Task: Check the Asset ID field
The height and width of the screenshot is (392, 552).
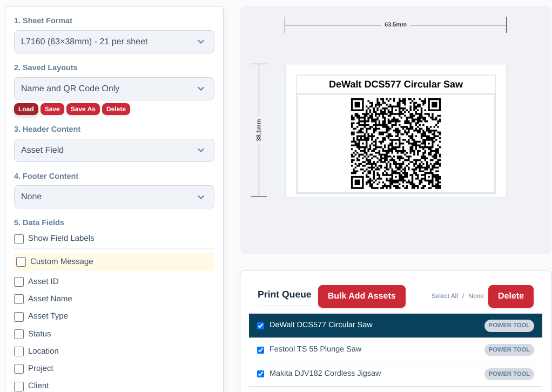Action: (19, 282)
